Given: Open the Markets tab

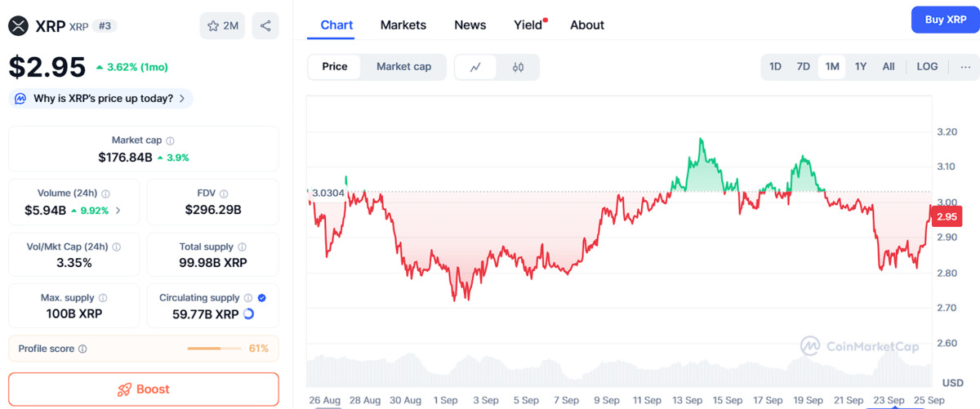Looking at the screenshot, I should pos(403,25).
